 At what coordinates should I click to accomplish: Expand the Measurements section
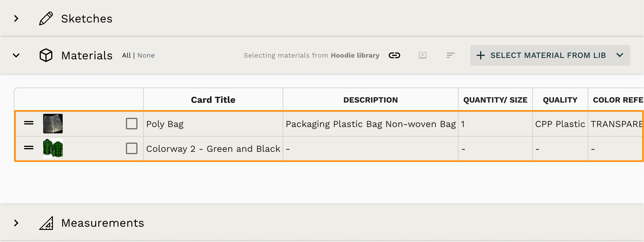(16, 223)
